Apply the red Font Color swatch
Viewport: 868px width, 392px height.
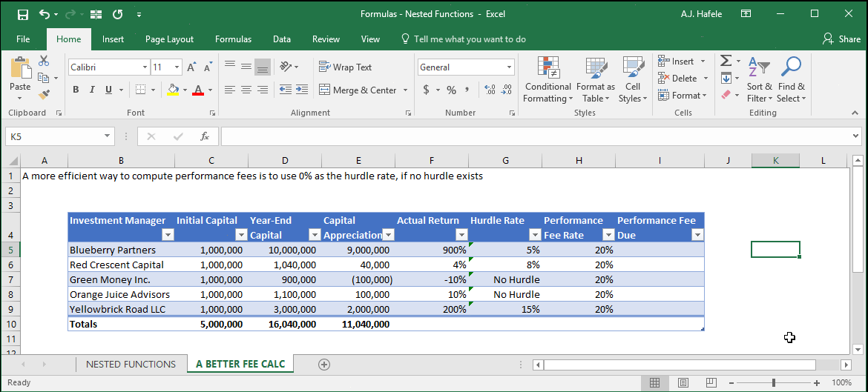click(197, 90)
